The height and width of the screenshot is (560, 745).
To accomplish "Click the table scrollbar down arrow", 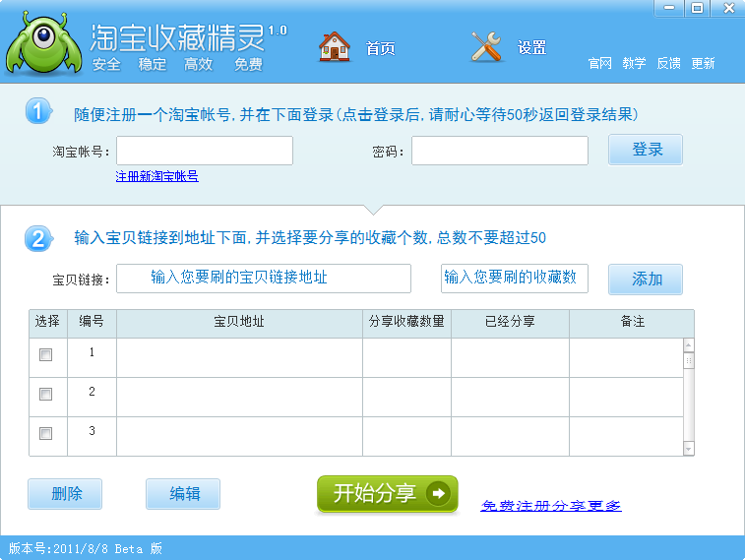I will [689, 449].
